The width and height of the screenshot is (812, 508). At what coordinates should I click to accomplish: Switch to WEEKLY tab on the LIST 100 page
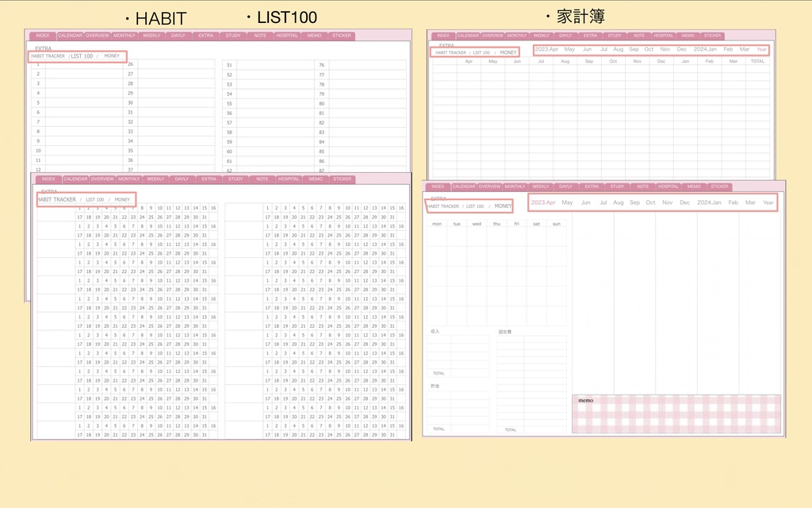151,36
